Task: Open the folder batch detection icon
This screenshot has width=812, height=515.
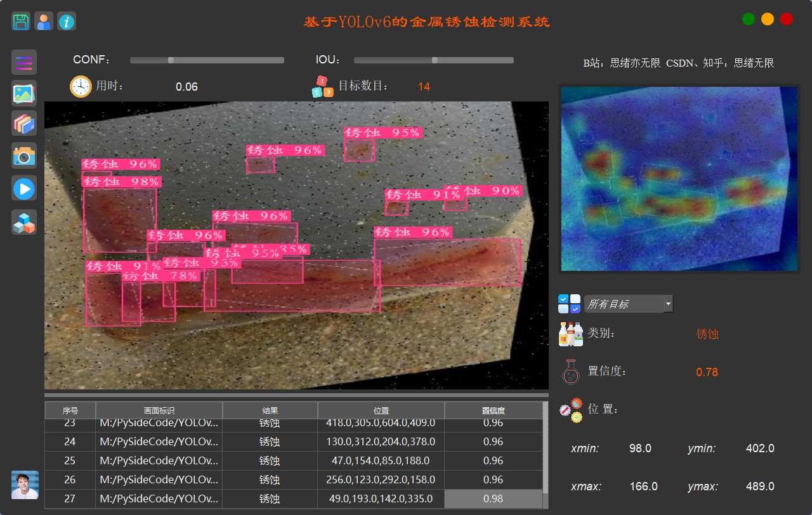Action: 24,124
